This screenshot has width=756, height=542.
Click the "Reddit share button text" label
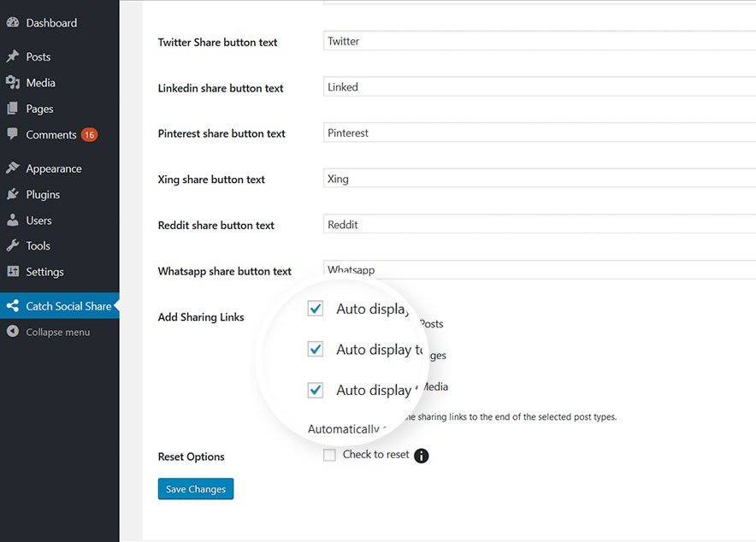pyautogui.click(x=216, y=226)
